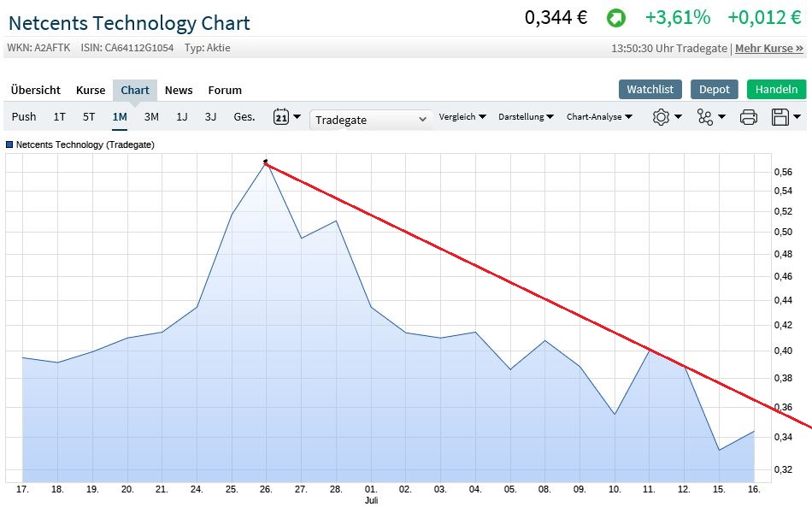Click the blue Netcents legend swatch
812x507 pixels.
[9, 145]
